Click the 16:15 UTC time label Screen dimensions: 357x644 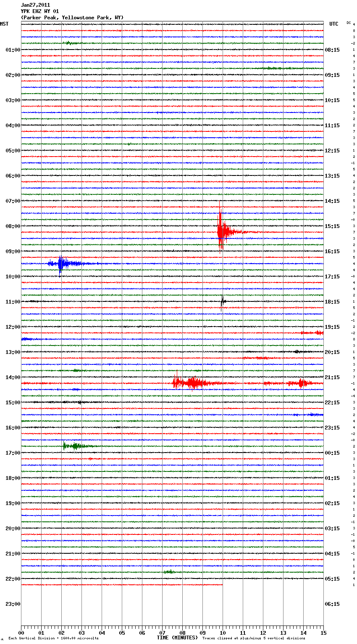pos(332,251)
